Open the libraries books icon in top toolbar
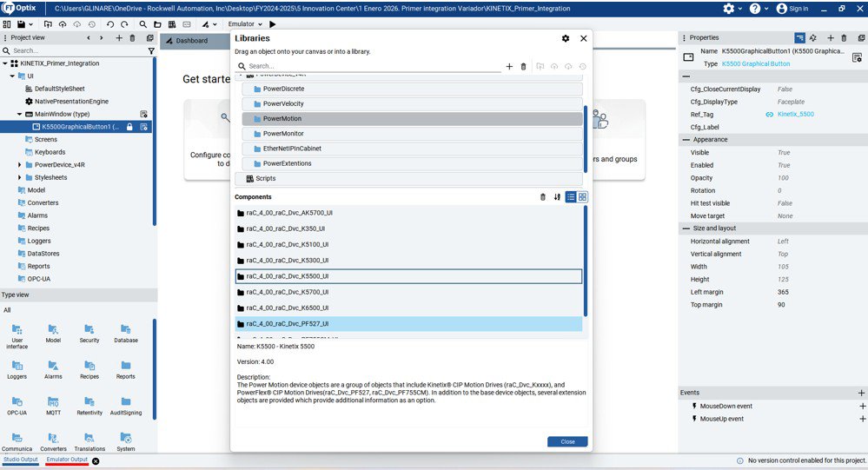Image resolution: width=868 pixels, height=470 pixels. 172,24
